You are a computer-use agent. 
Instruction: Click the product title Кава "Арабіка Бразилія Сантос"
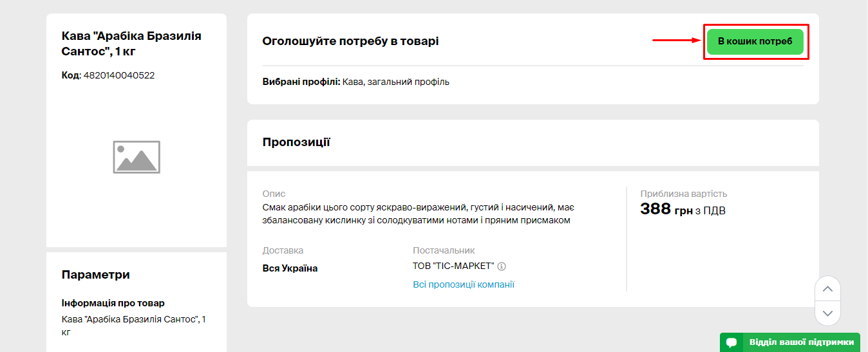coord(131,42)
